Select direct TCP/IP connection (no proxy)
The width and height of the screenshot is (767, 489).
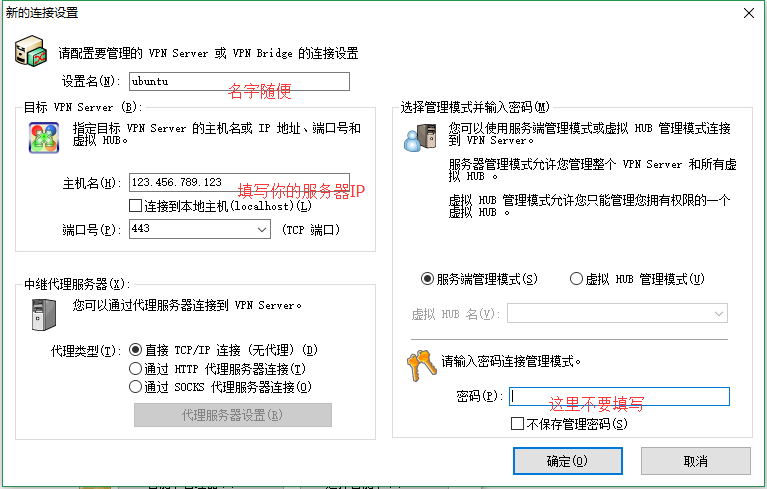point(136,351)
